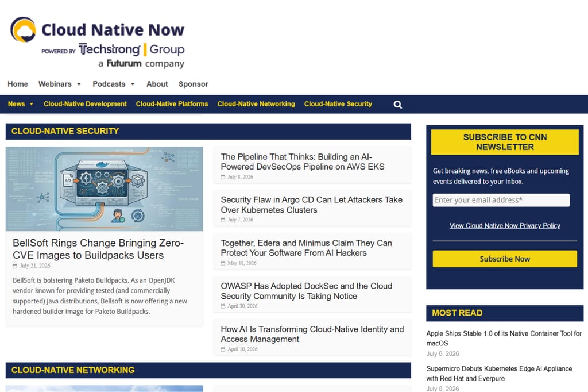The width and height of the screenshot is (588, 392).
Task: Open the Sponsor page
Action: click(x=193, y=84)
